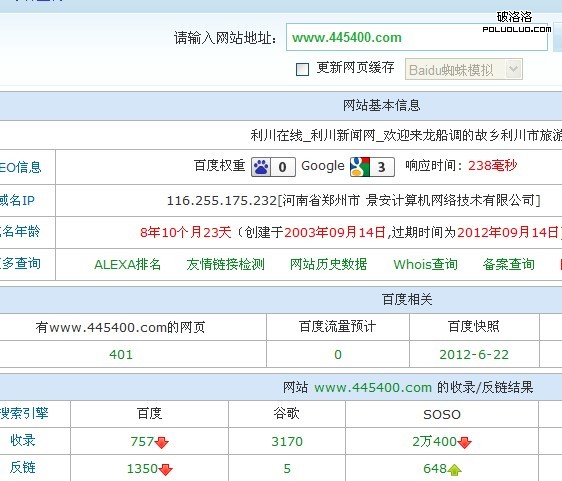
Task: Click the SOSO column header
Action: [442, 414]
